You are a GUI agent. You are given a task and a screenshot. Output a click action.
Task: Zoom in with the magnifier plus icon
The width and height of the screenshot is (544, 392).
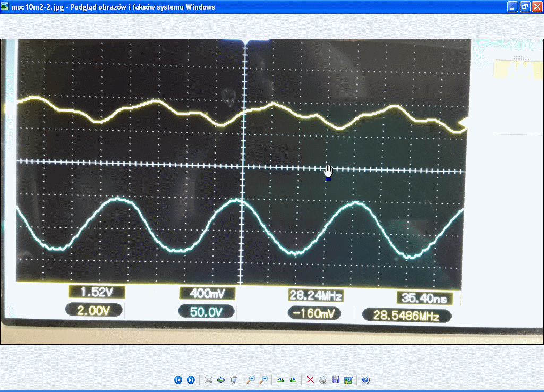click(251, 380)
